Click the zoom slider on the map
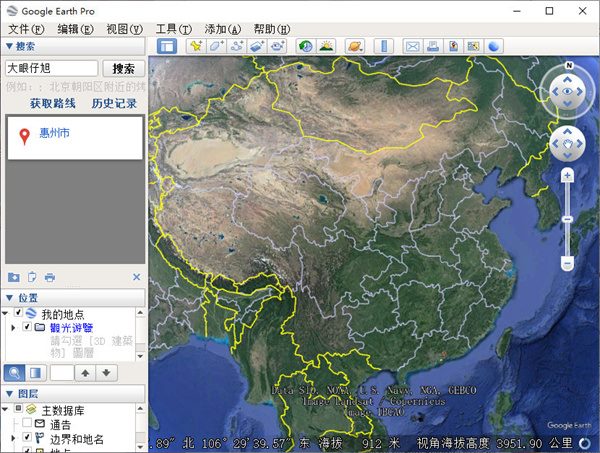Screen dimensions: 600x453 tap(567, 219)
